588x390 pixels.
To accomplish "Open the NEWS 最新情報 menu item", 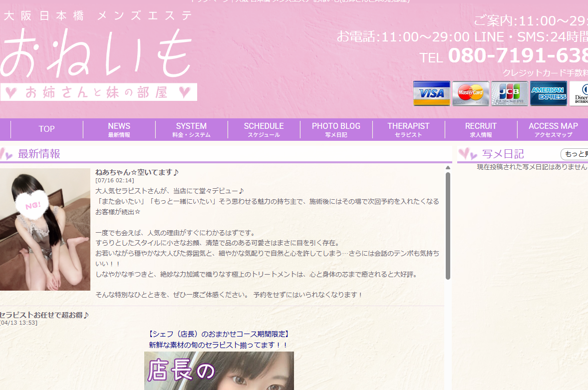I will [119, 129].
